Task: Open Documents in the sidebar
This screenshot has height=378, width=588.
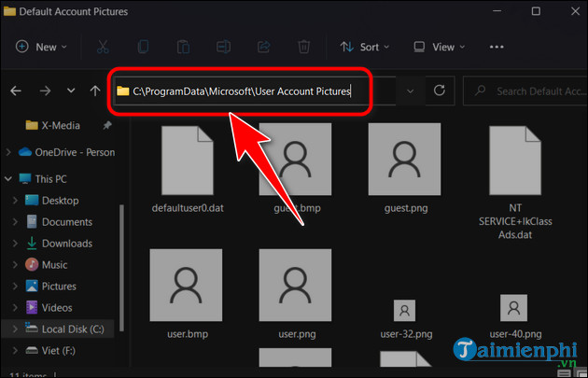Action: [x=59, y=222]
